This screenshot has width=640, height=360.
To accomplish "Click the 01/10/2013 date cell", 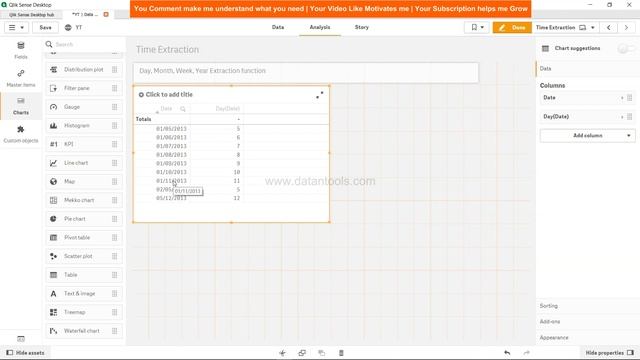I will point(171,172).
